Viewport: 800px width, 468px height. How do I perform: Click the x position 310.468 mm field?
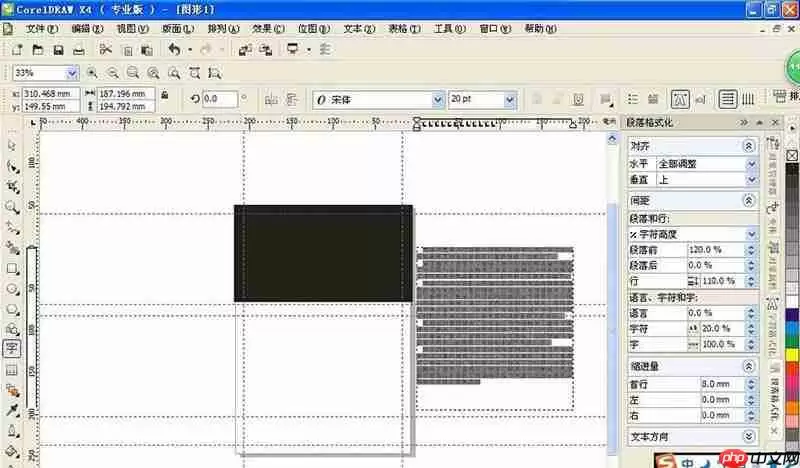[52, 93]
